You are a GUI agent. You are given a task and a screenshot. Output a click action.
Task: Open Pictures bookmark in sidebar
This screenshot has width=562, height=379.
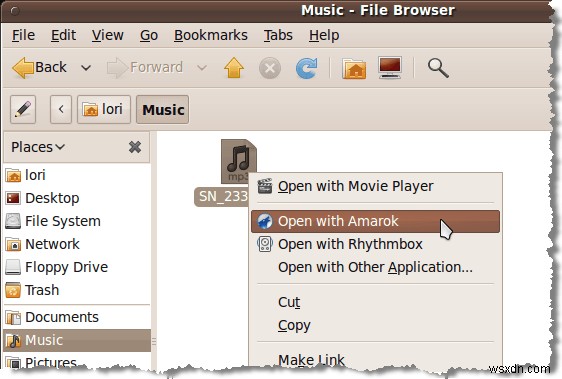click(77, 362)
